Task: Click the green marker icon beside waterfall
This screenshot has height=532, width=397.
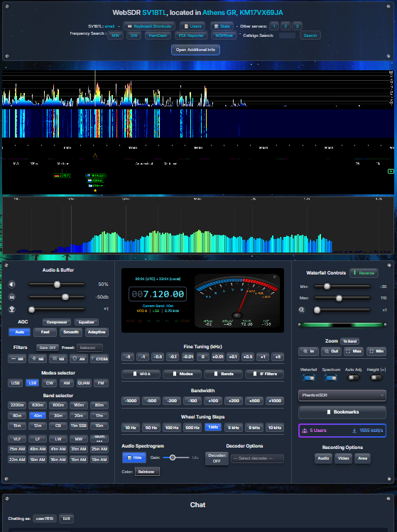Action: pos(391,172)
